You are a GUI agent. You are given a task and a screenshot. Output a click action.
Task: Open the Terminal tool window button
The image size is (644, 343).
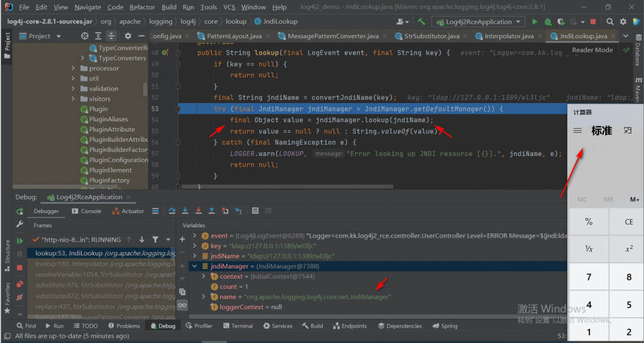(x=238, y=326)
